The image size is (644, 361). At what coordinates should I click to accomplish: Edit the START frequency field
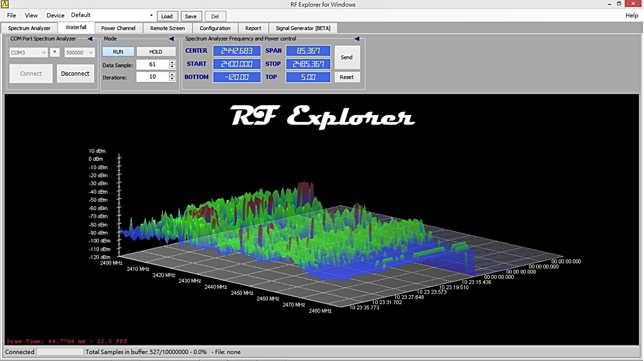(237, 64)
